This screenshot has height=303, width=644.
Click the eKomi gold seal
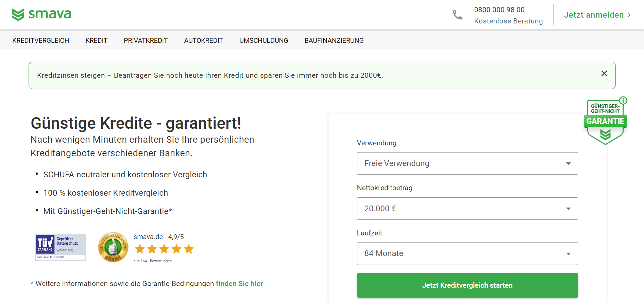(x=113, y=247)
